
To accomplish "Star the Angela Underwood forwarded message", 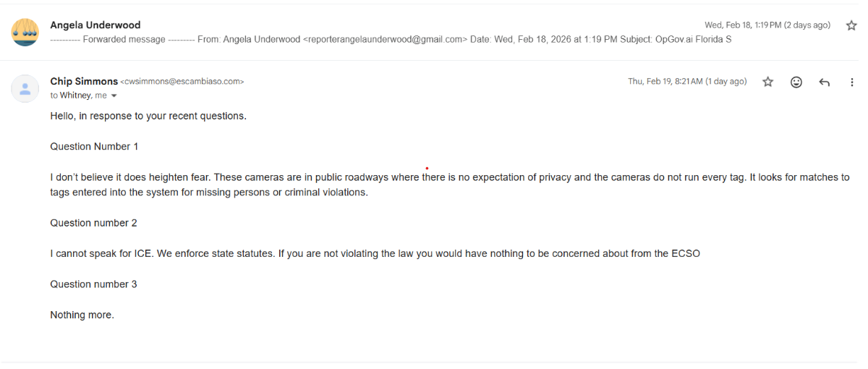I will click(851, 25).
